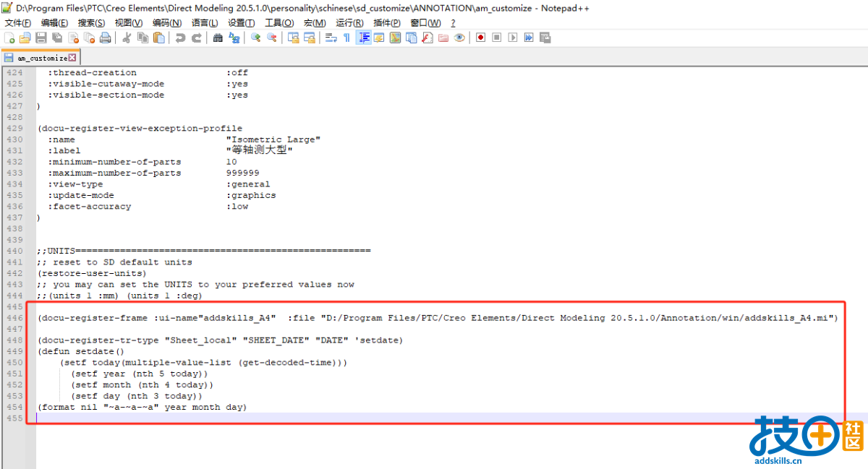Undo the last edit via toolbar arrow
The width and height of the screenshot is (868, 469).
pyautogui.click(x=180, y=38)
